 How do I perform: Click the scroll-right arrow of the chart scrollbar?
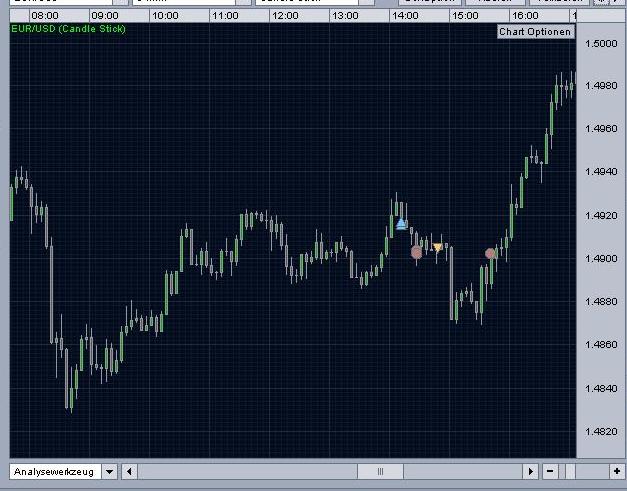531,472
